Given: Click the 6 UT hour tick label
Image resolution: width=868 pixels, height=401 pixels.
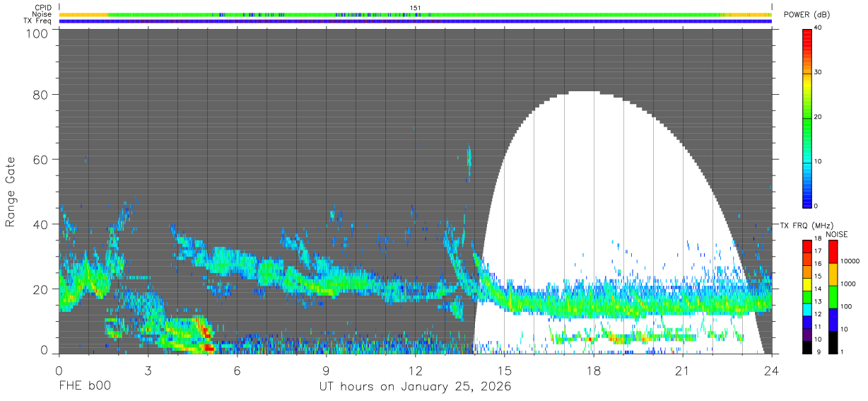Looking at the screenshot, I should click(x=237, y=371).
